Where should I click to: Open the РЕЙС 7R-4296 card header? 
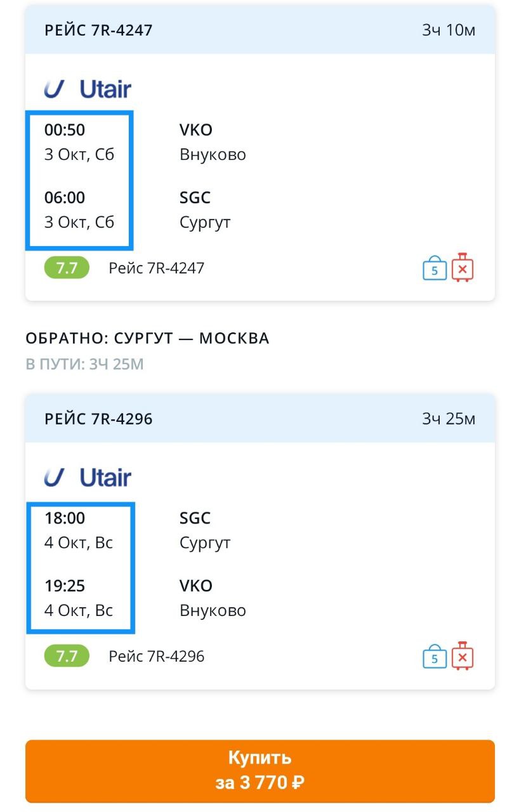[x=260, y=419]
